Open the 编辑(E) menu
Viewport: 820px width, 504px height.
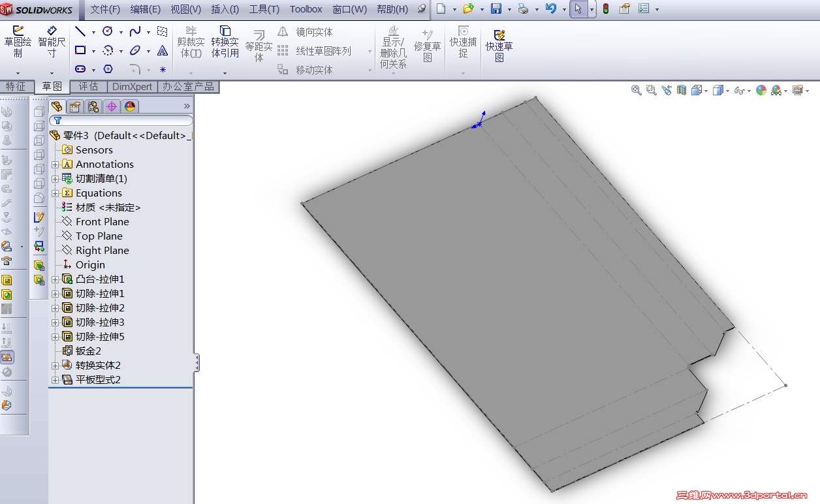[x=146, y=9]
